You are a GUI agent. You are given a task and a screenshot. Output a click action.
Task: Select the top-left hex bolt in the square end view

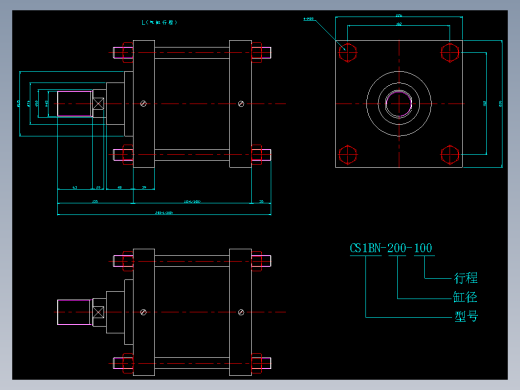(x=348, y=53)
